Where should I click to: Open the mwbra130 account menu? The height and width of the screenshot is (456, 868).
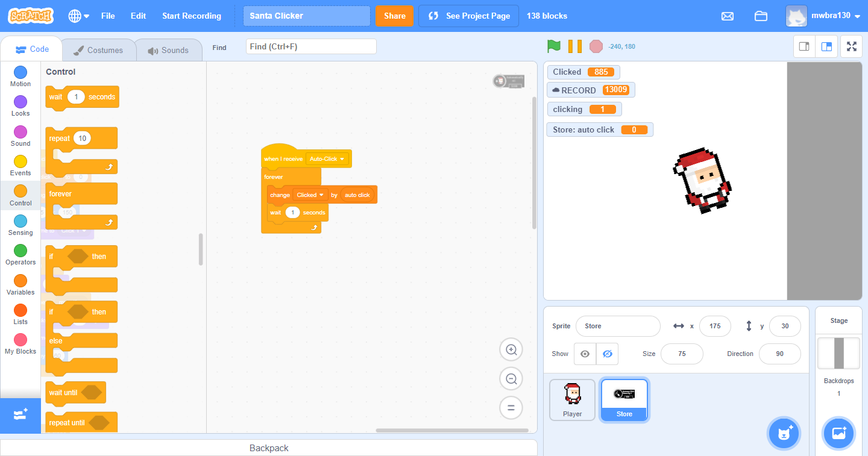coord(823,16)
